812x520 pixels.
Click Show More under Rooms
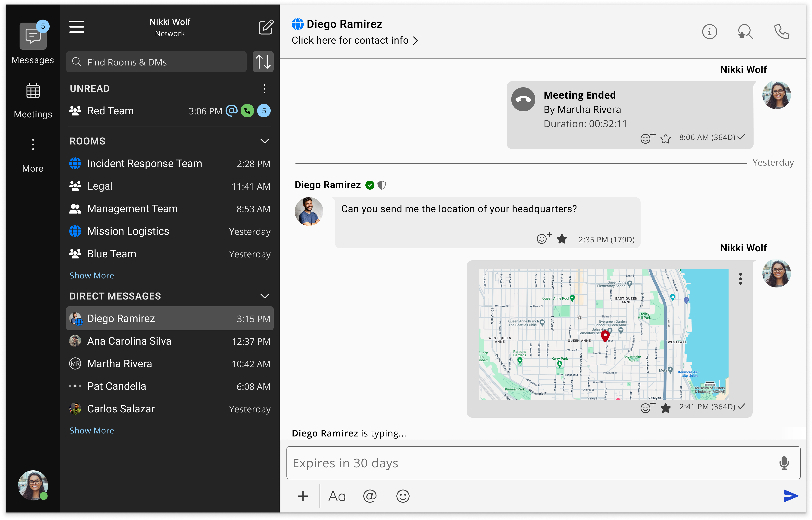pyautogui.click(x=92, y=276)
